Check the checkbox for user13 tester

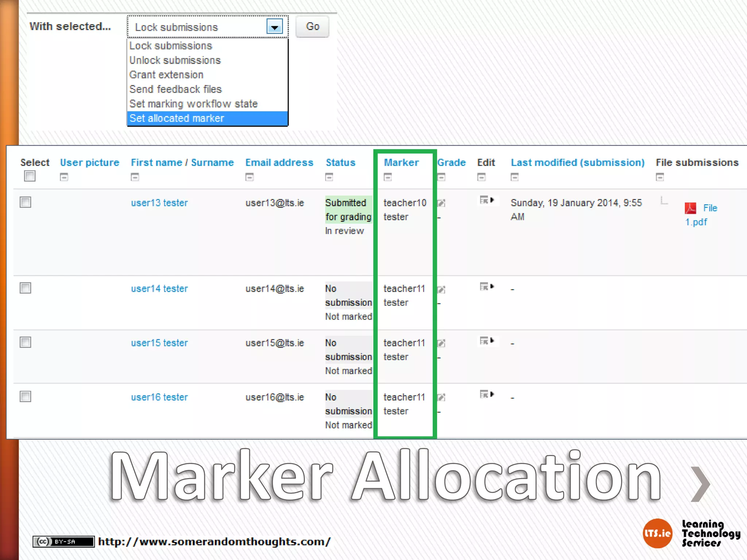pos(26,202)
